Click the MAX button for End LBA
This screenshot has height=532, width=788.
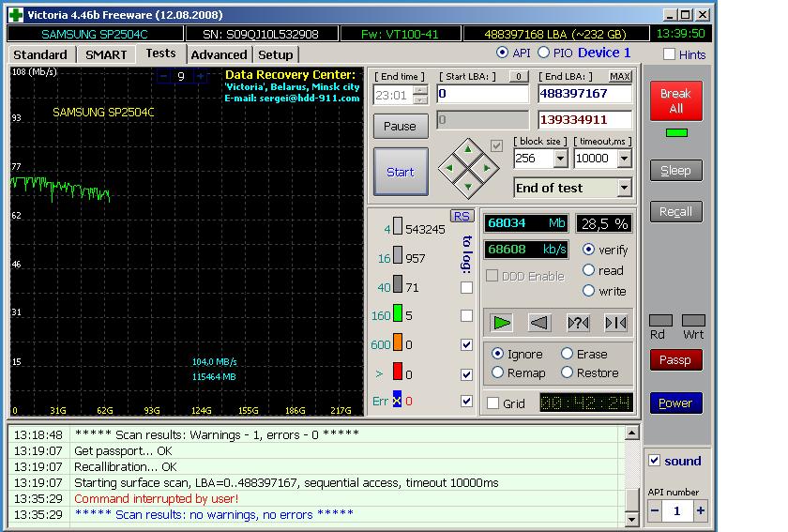(620, 76)
